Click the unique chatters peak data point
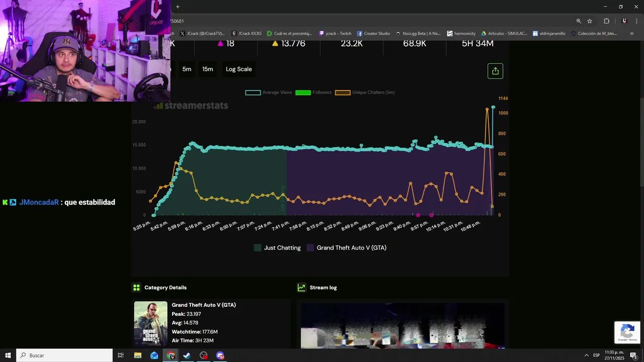The width and height of the screenshot is (644, 362). coord(487,109)
